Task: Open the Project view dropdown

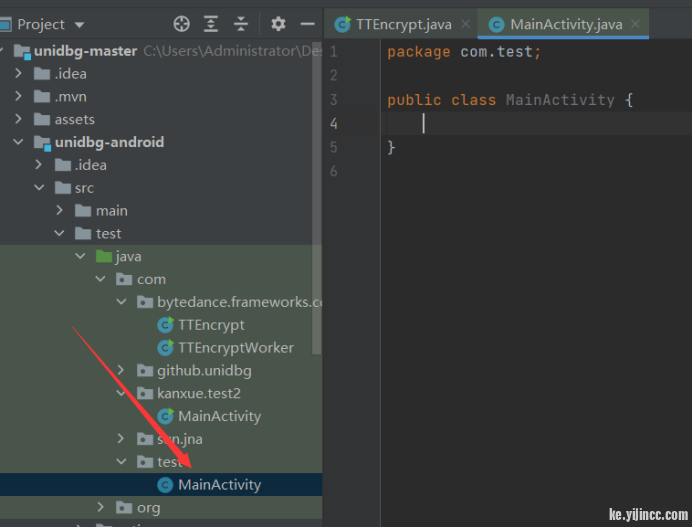Action: [80, 25]
